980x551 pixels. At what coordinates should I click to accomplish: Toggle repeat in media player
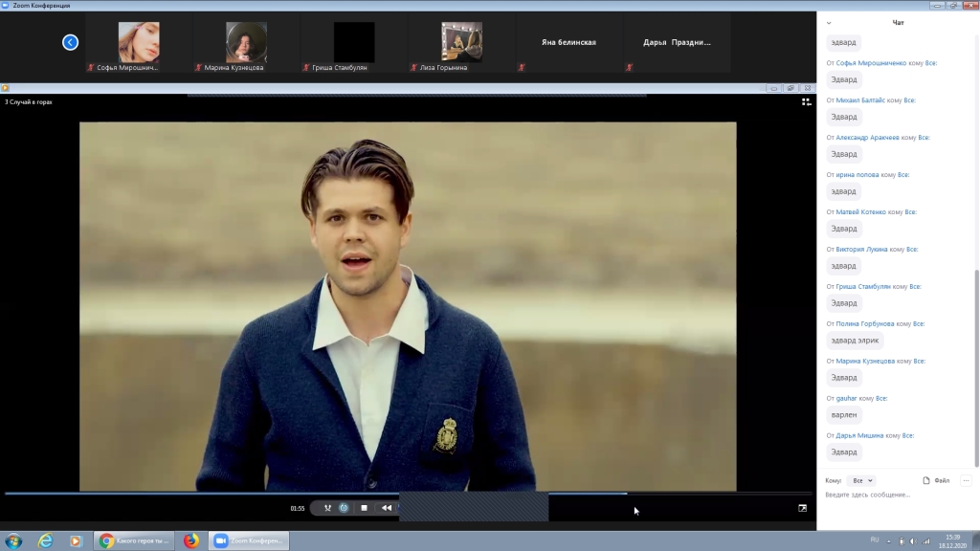pyautogui.click(x=344, y=508)
